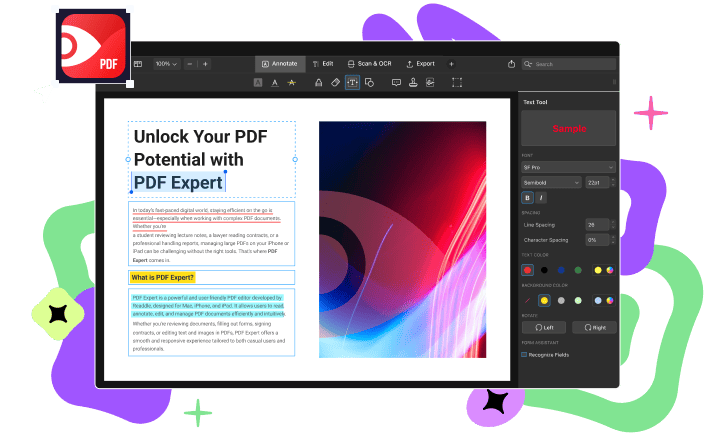The width and height of the screenshot is (715, 438).
Task: Click the Shapes tool icon
Action: [369, 82]
